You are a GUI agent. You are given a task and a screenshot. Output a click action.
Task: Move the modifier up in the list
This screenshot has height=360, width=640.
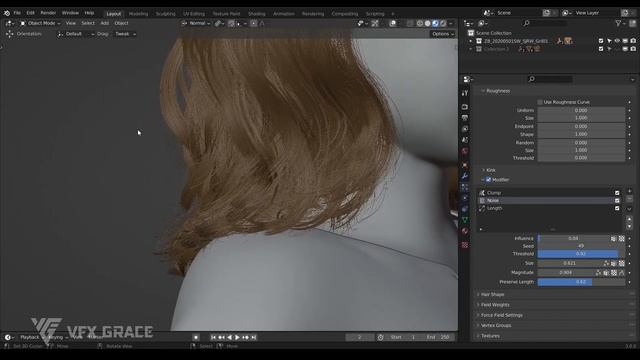pyautogui.click(x=629, y=219)
